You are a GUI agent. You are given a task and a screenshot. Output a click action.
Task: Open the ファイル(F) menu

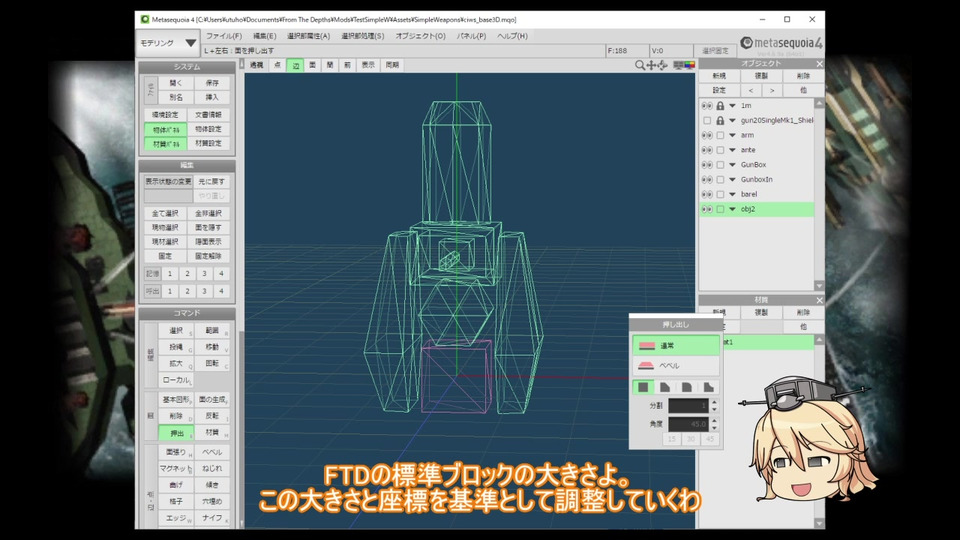[223, 36]
